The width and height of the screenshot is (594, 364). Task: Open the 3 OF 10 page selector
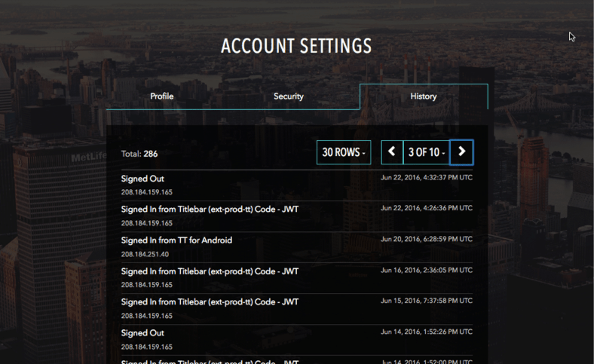tap(426, 152)
